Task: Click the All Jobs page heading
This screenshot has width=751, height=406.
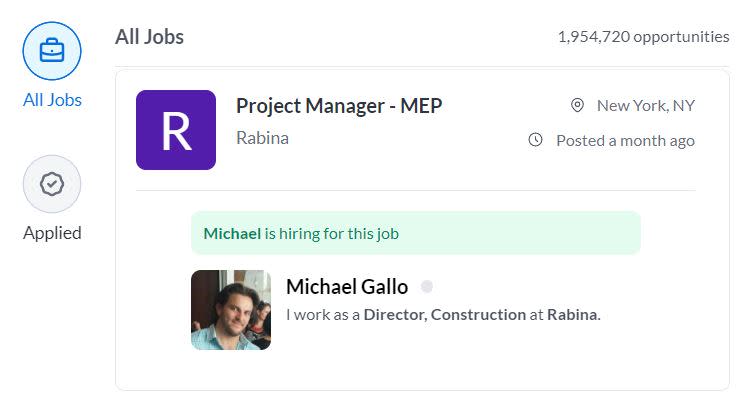Action: pyautogui.click(x=149, y=37)
